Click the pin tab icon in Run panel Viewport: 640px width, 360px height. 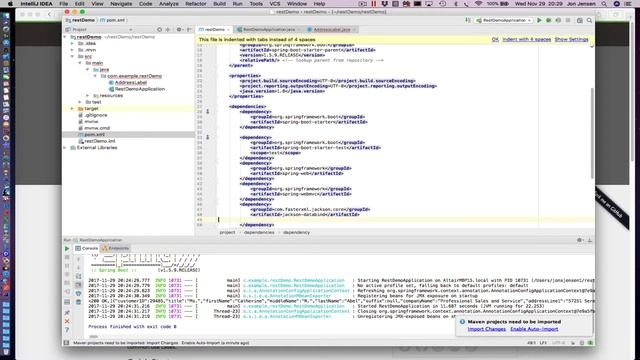pyautogui.click(x=67, y=313)
